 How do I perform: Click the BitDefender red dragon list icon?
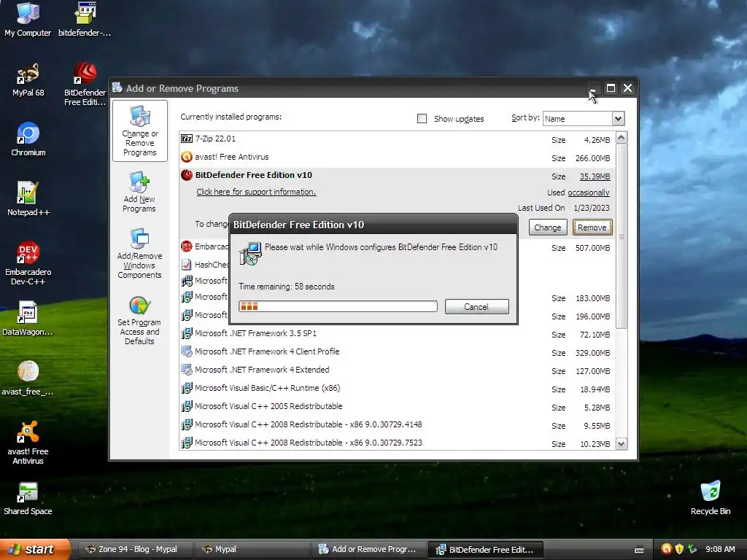tap(187, 175)
